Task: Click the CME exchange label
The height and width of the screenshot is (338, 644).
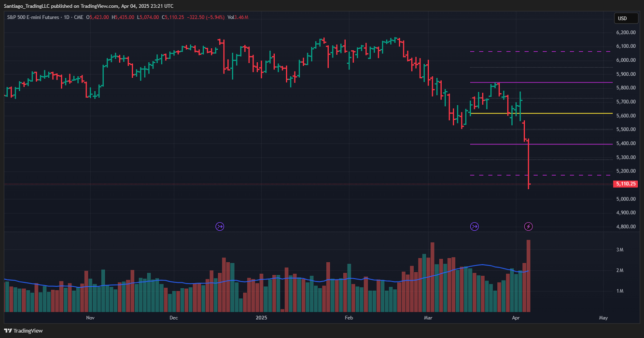Action: point(79,16)
